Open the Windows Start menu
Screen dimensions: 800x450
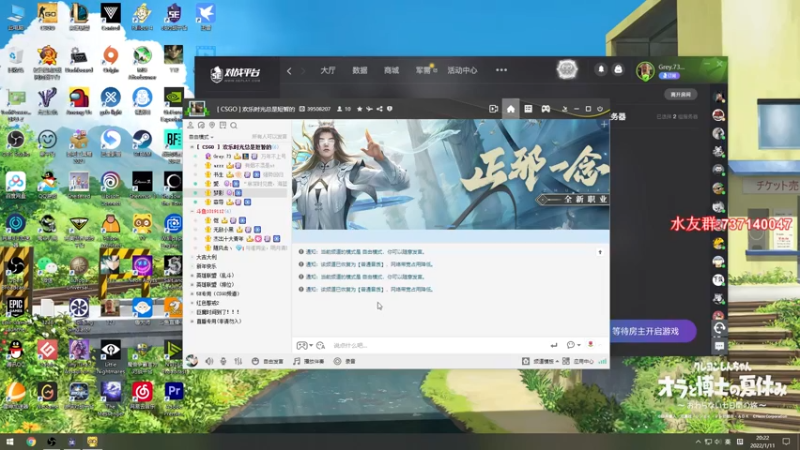click(9, 441)
